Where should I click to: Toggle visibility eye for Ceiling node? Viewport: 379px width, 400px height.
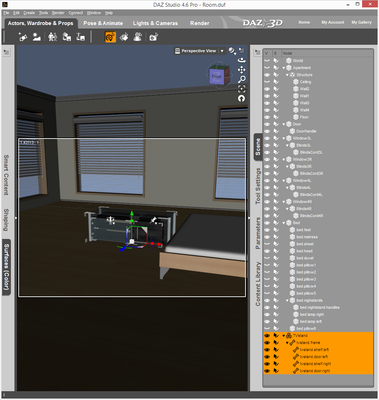click(x=267, y=82)
